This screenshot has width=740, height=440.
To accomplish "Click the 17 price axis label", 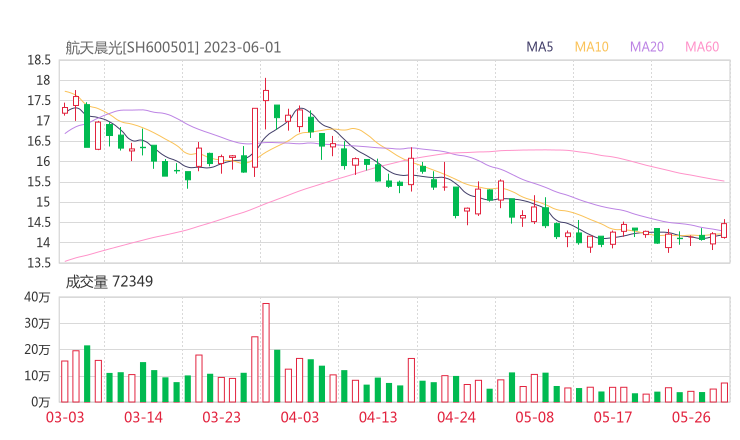I will (43, 121).
